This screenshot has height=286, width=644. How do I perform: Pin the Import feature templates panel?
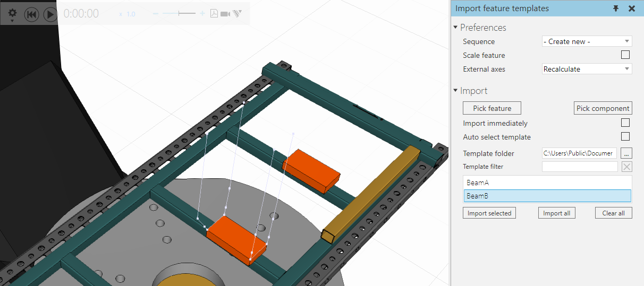pos(616,8)
